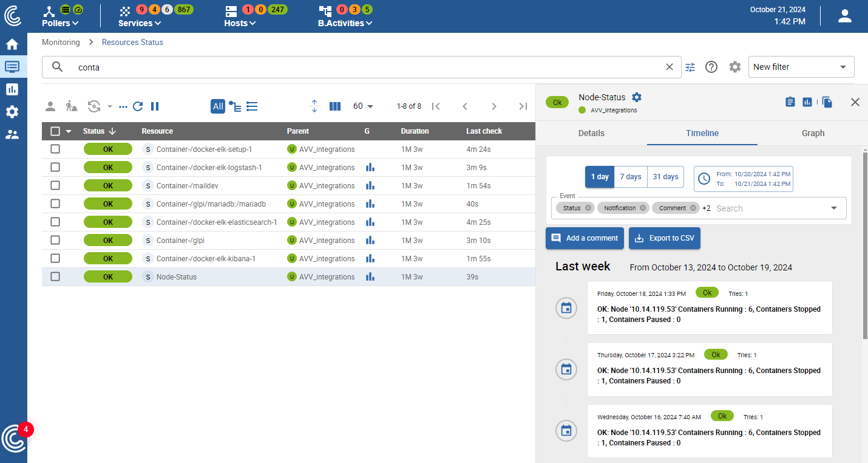Refresh the resources list
The height and width of the screenshot is (463, 868).
pyautogui.click(x=137, y=106)
